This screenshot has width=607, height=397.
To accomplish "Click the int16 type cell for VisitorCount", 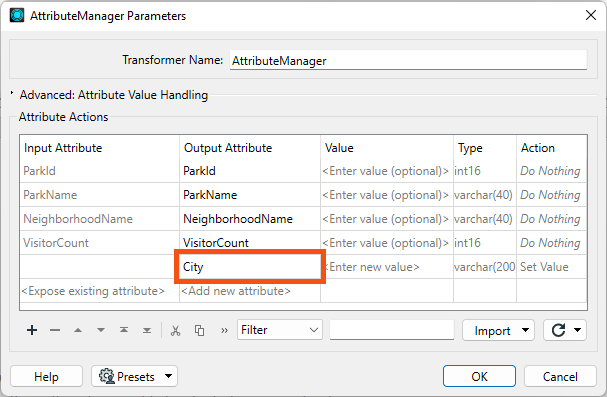I will tap(485, 243).
